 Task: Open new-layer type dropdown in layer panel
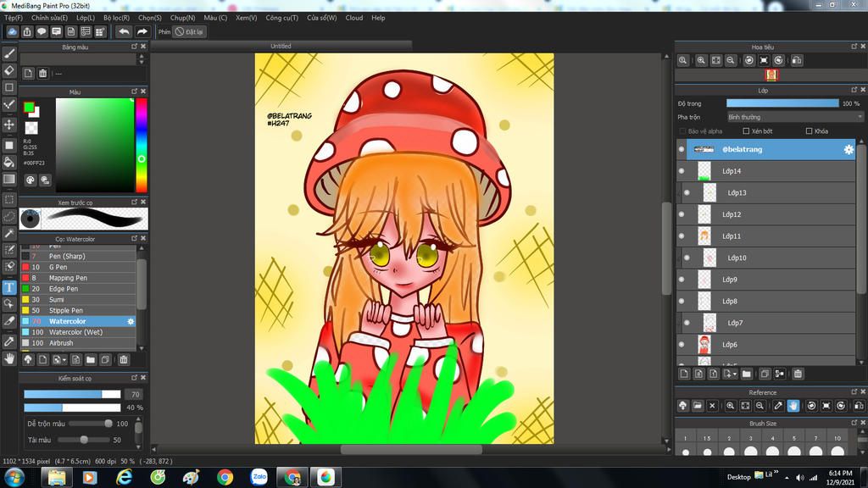pos(730,374)
